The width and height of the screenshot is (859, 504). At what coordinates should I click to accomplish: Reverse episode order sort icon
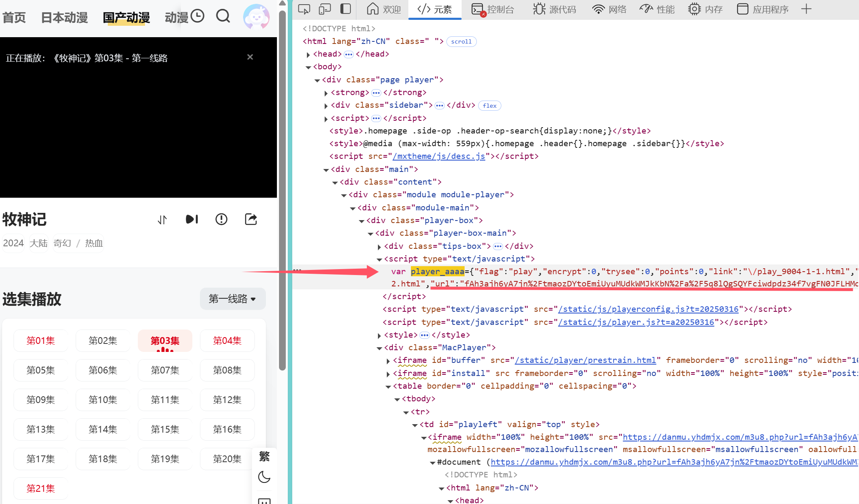(162, 220)
